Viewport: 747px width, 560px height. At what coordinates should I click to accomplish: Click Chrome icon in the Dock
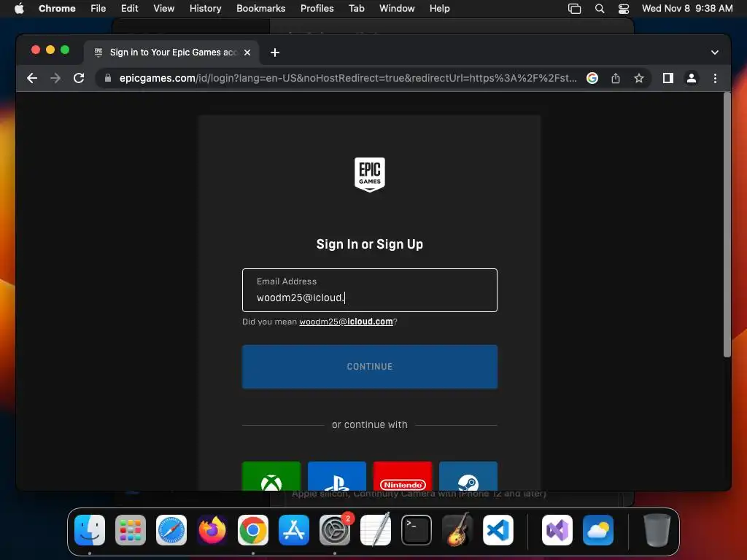253,530
